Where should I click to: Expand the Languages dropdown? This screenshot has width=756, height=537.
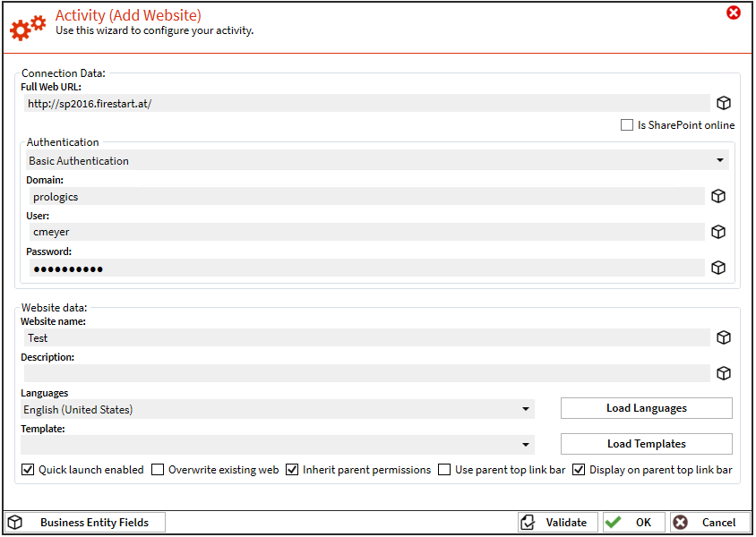(x=525, y=407)
